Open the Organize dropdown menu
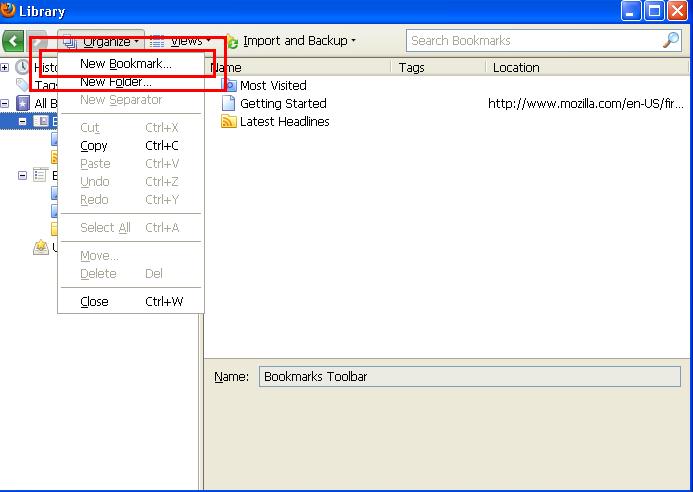 (x=102, y=41)
